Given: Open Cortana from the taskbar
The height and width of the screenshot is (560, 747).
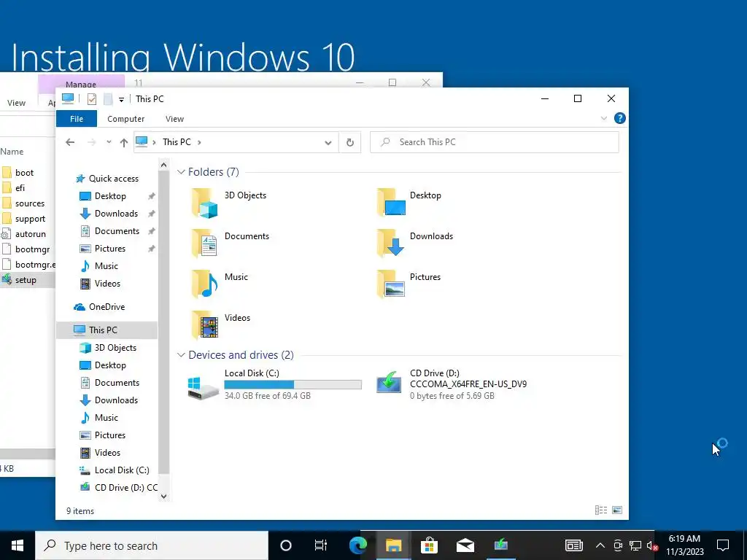Looking at the screenshot, I should point(285,545).
